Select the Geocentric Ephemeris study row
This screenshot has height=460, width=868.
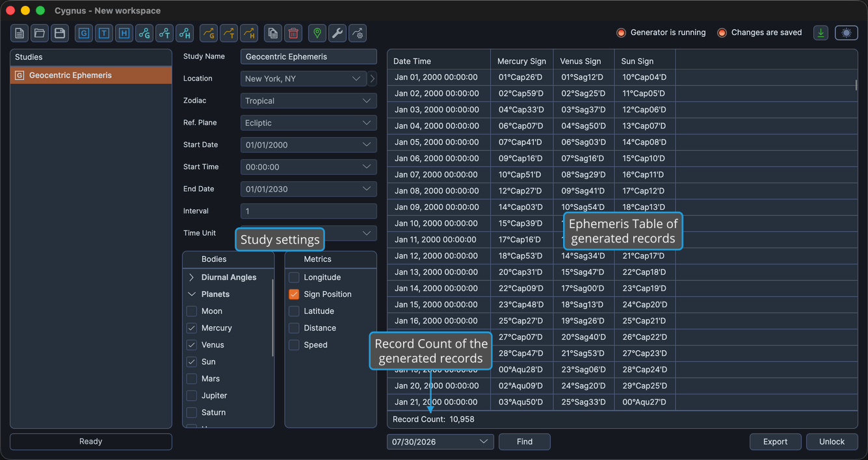(x=91, y=75)
